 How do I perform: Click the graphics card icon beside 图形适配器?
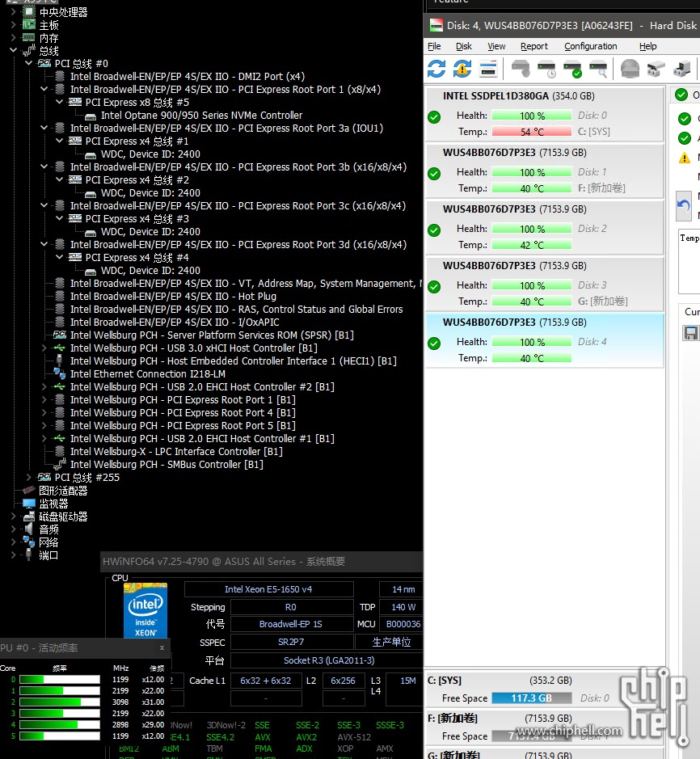click(29, 491)
